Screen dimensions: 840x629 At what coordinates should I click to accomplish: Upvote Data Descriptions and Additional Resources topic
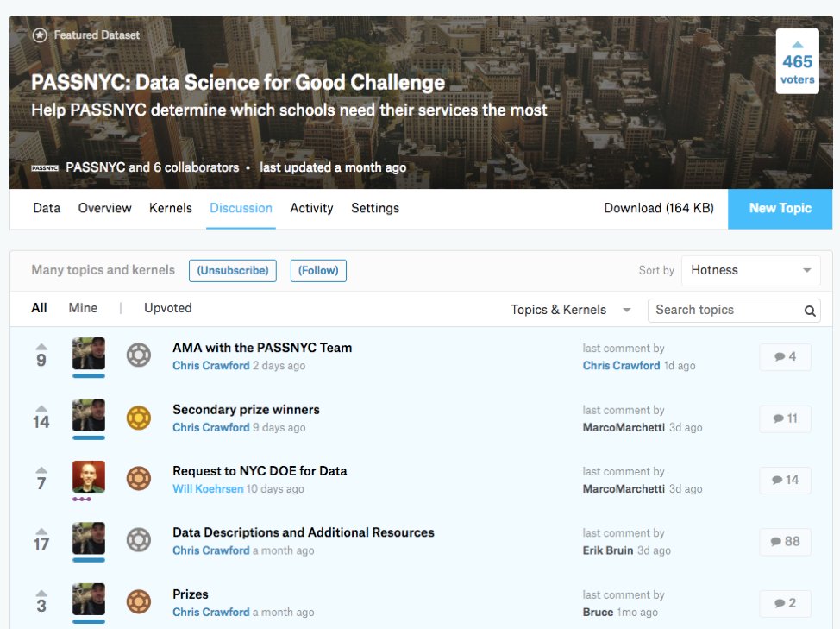(41, 532)
